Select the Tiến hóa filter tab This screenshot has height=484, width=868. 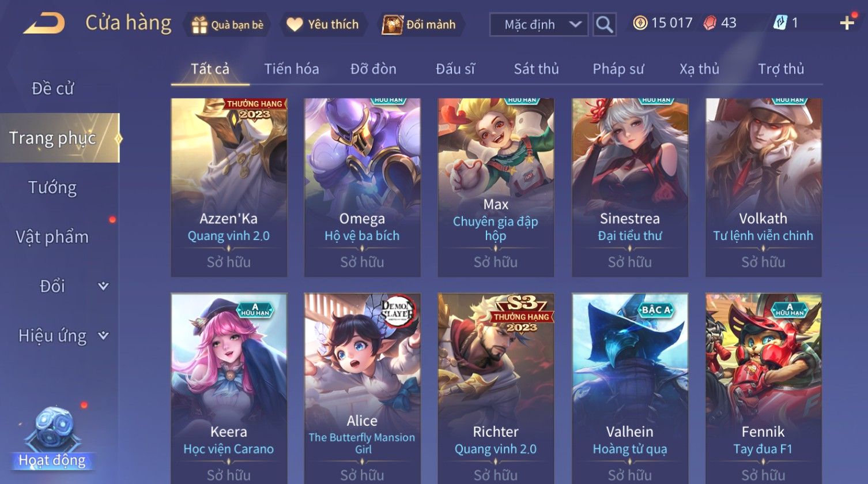[291, 69]
